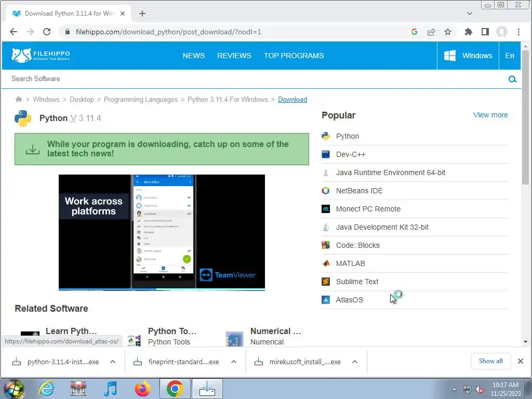Open a new tab with the plus button
Image resolution: width=532 pixels, height=399 pixels.
pos(142,14)
